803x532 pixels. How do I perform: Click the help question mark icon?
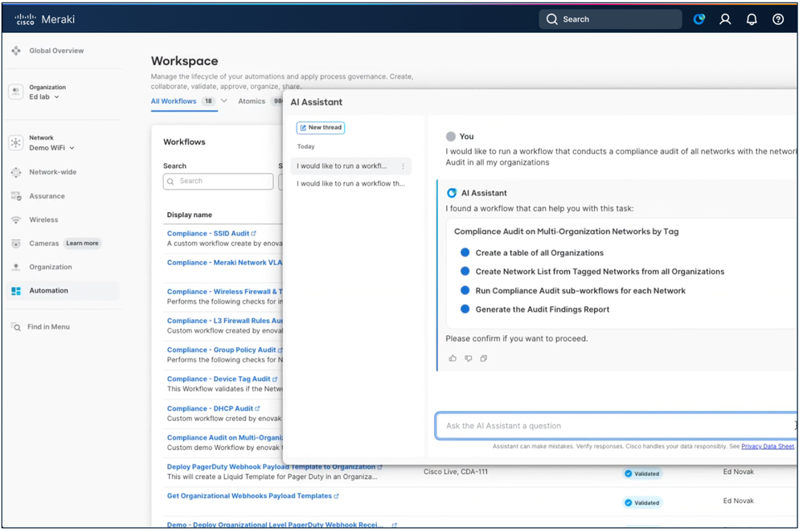(778, 19)
